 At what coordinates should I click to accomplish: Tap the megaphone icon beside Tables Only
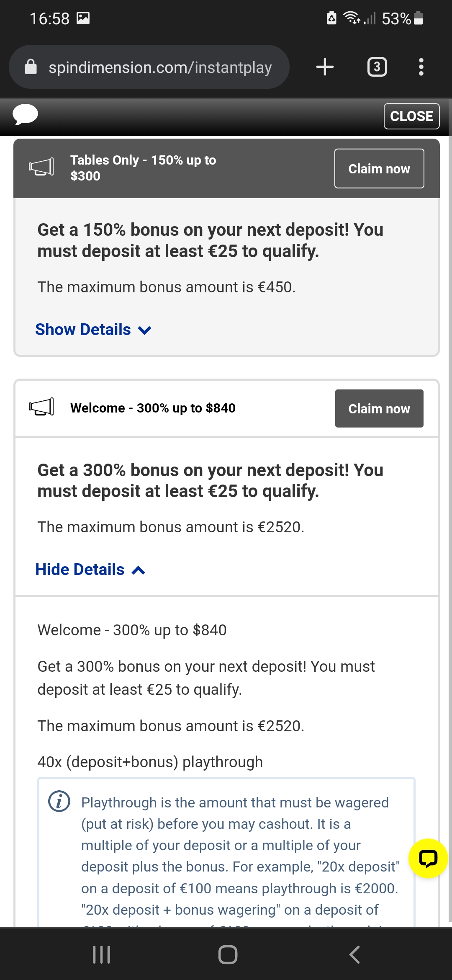tap(41, 167)
